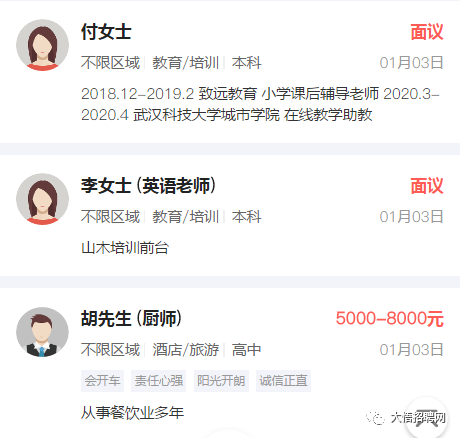Image resolution: width=460 pixels, height=438 pixels.
Task: Click the 从事餐饮业多年 description text
Action: click(132, 413)
